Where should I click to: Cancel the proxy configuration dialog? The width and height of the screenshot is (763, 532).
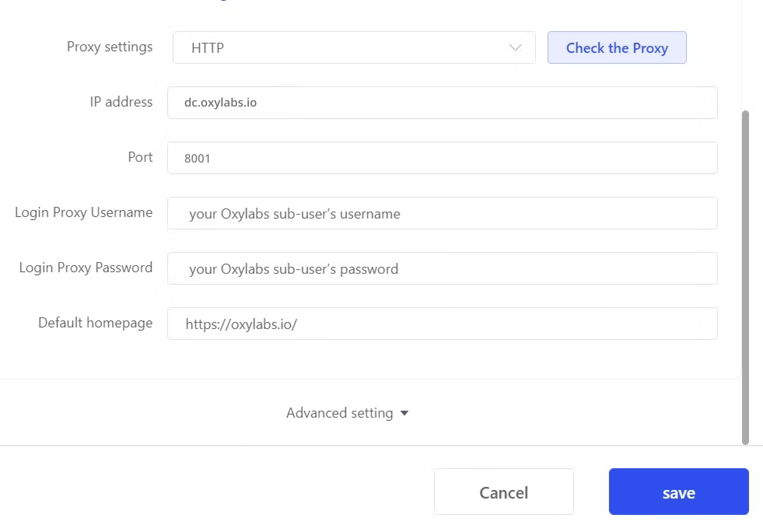504,492
